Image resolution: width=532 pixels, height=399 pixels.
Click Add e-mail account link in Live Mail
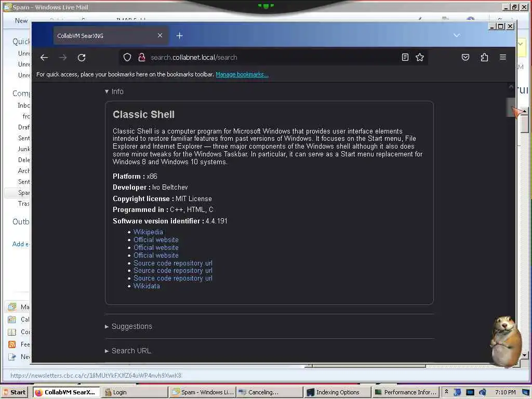pyautogui.click(x=21, y=244)
